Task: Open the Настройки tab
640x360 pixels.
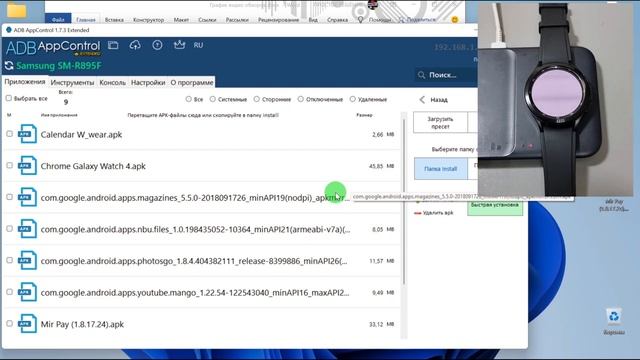Action: [148, 82]
